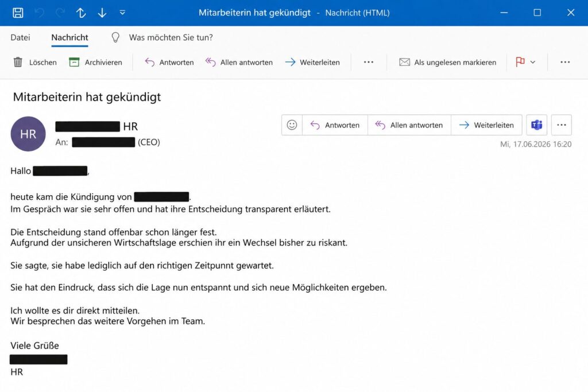
Task: Click Antworten button in message header
Action: click(x=335, y=125)
